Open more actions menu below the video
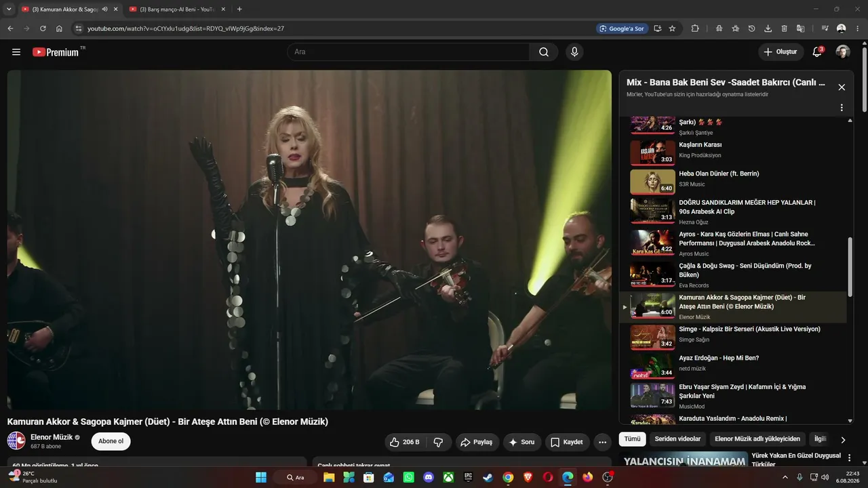Image resolution: width=868 pixels, height=488 pixels. point(602,442)
